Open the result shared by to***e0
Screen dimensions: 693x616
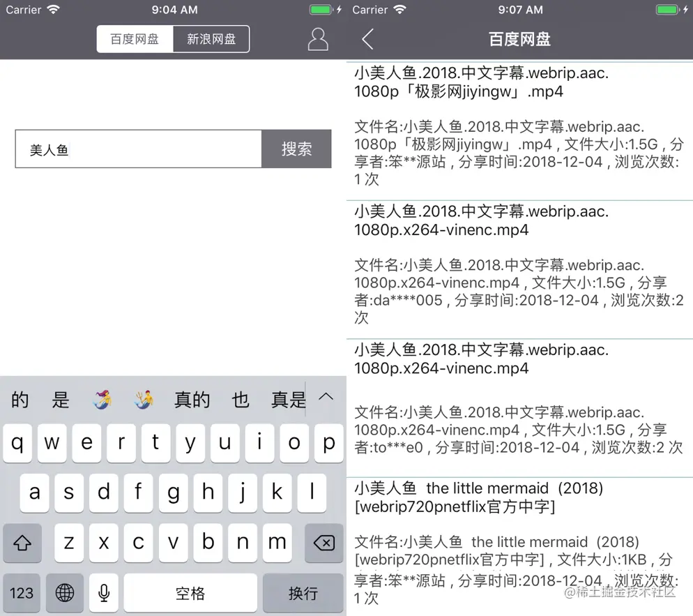(520, 408)
